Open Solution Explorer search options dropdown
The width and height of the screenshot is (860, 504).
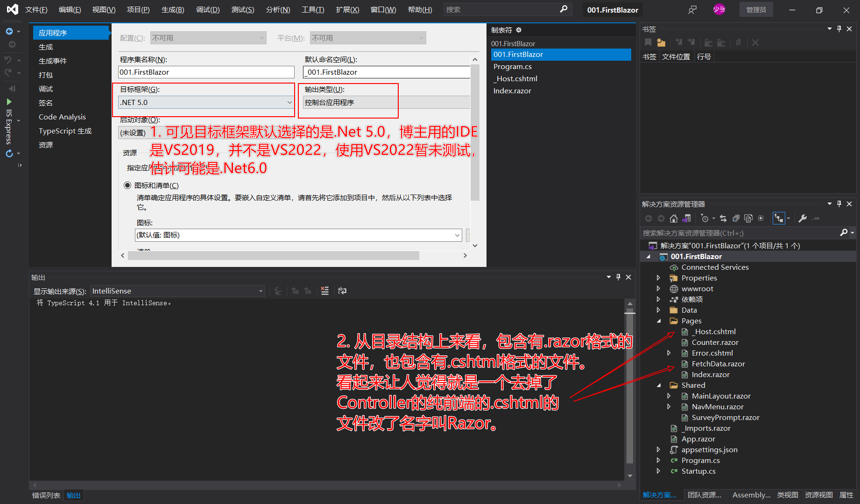tap(853, 232)
